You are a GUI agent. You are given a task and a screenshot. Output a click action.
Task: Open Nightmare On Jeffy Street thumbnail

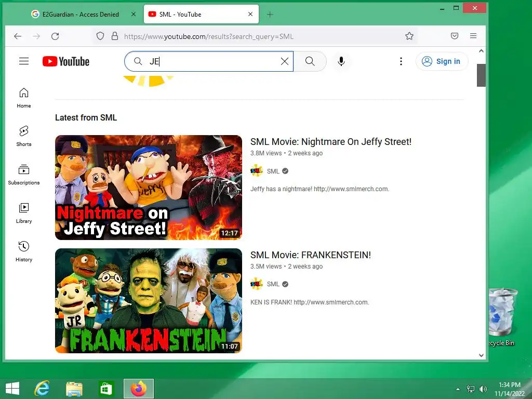[x=149, y=188]
